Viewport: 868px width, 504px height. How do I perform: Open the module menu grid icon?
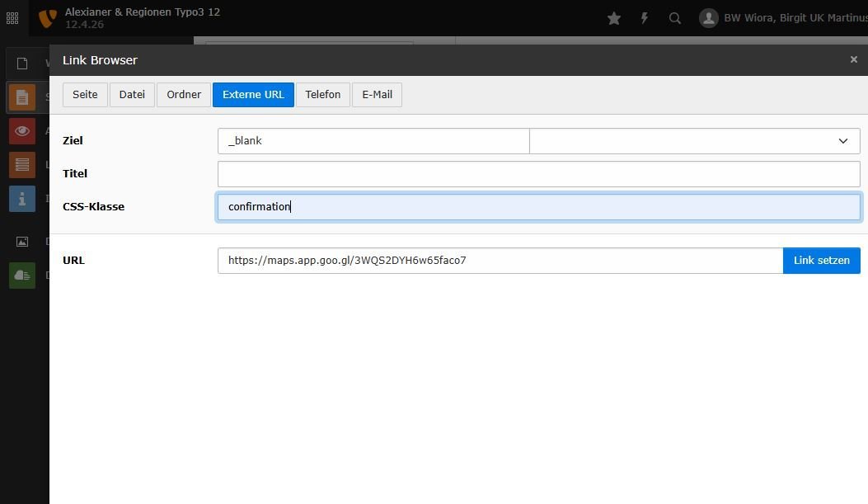(x=12, y=18)
